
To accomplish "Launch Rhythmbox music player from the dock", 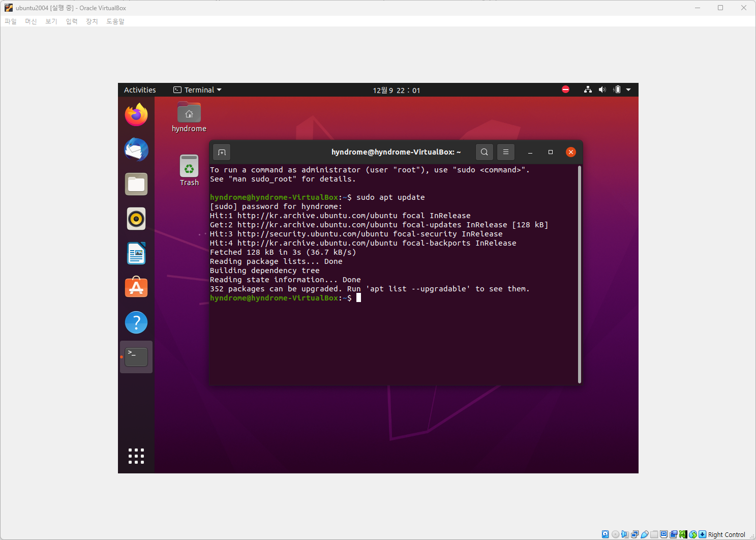I will pos(136,219).
